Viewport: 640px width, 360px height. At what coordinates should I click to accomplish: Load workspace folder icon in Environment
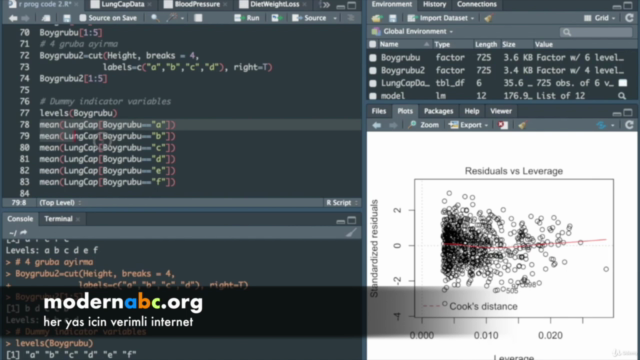point(377,18)
